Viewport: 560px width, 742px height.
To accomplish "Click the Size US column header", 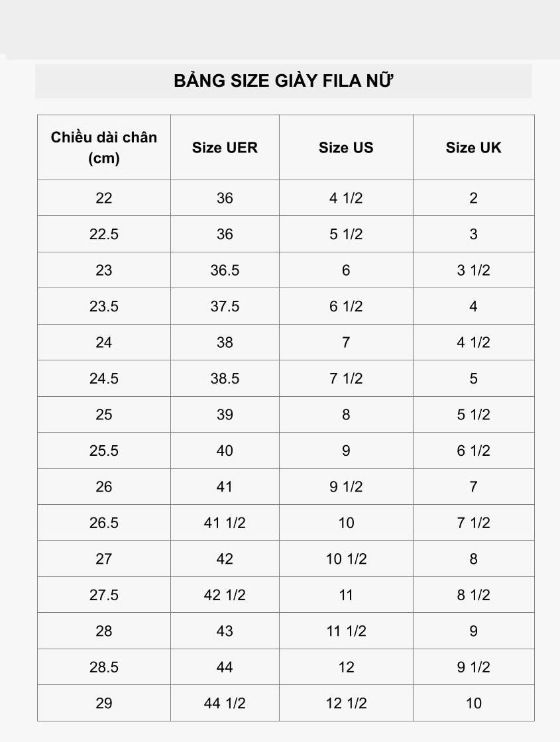I will click(x=346, y=147).
